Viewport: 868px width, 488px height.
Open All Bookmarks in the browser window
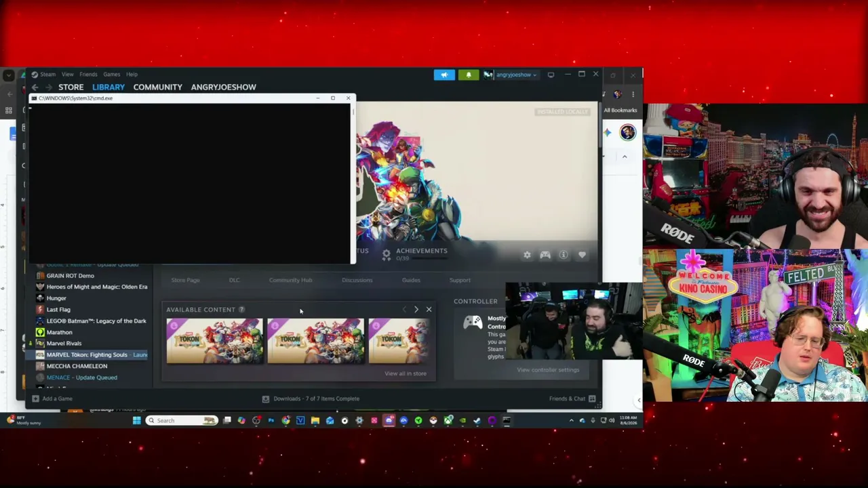tap(620, 110)
